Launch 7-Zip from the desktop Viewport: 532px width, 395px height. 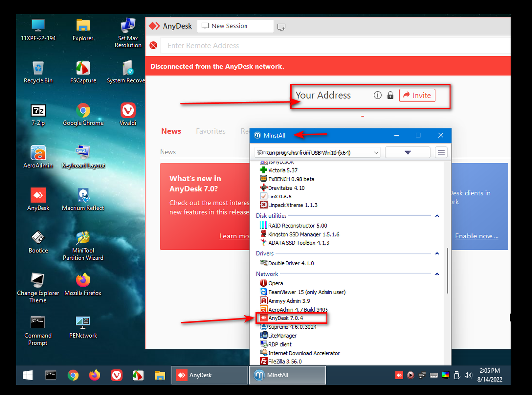[x=38, y=115]
